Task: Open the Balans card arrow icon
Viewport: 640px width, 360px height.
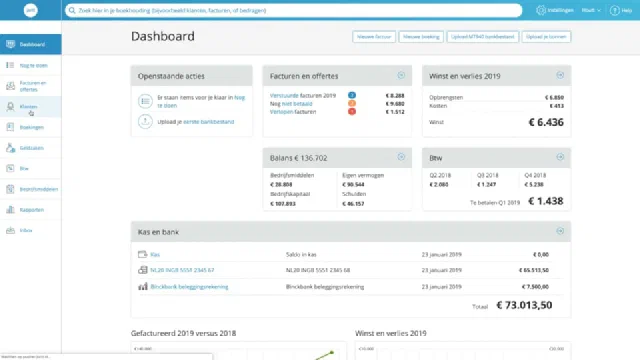Action: coord(401,157)
